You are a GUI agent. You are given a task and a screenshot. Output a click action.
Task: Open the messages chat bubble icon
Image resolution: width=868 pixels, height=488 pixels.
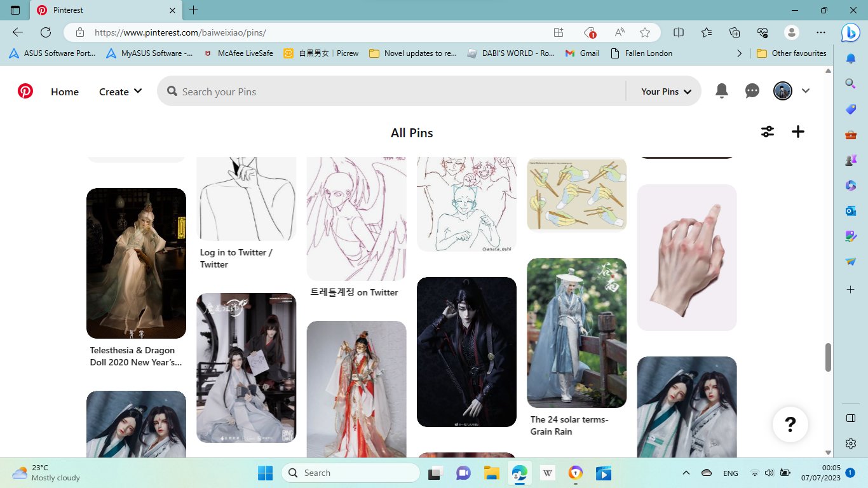coord(752,91)
